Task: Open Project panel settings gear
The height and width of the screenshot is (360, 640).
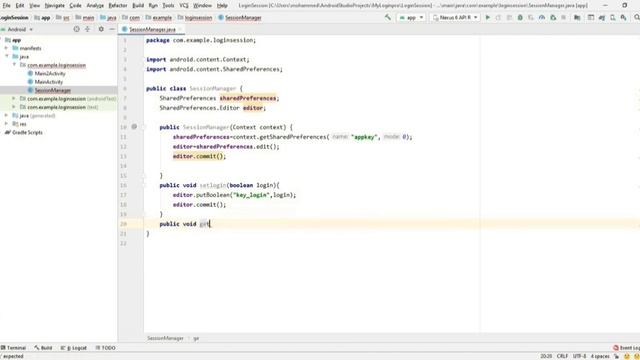Action: coord(101,29)
